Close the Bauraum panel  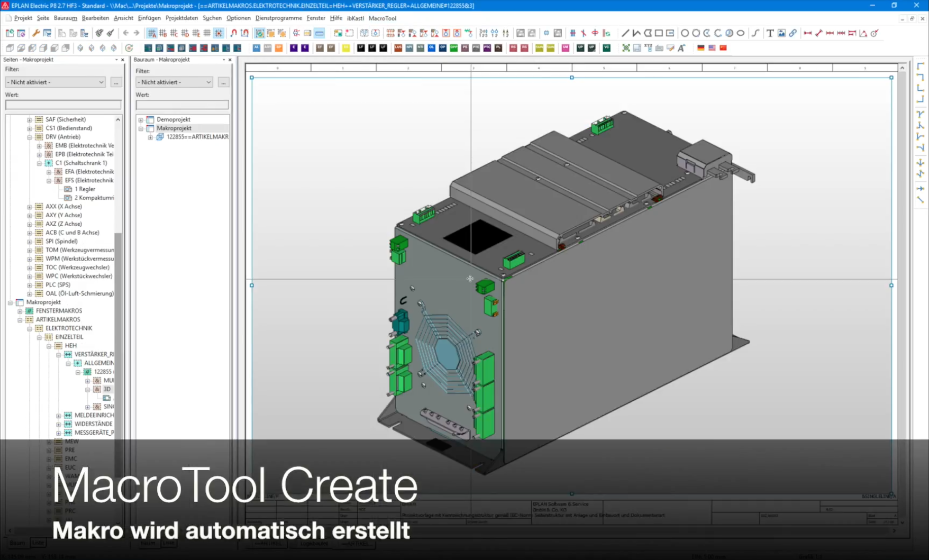point(230,59)
